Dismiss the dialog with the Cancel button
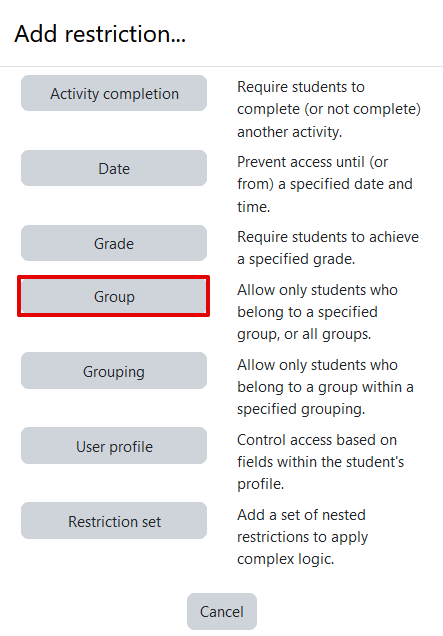 [222, 611]
